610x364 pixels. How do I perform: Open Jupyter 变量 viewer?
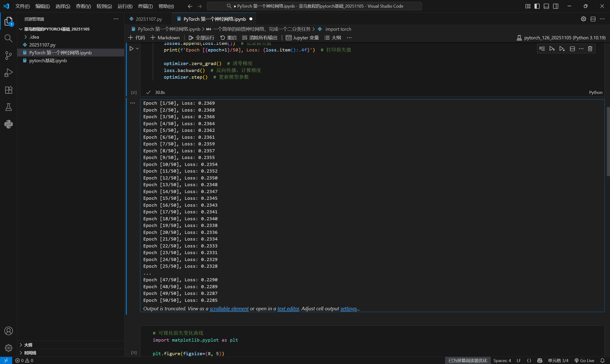coord(302,37)
